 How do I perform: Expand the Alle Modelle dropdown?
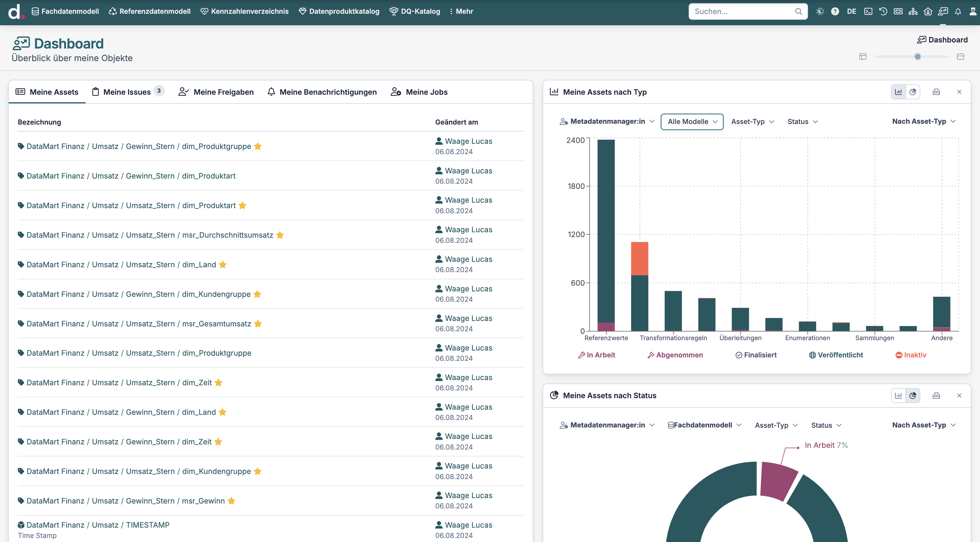[x=692, y=122]
